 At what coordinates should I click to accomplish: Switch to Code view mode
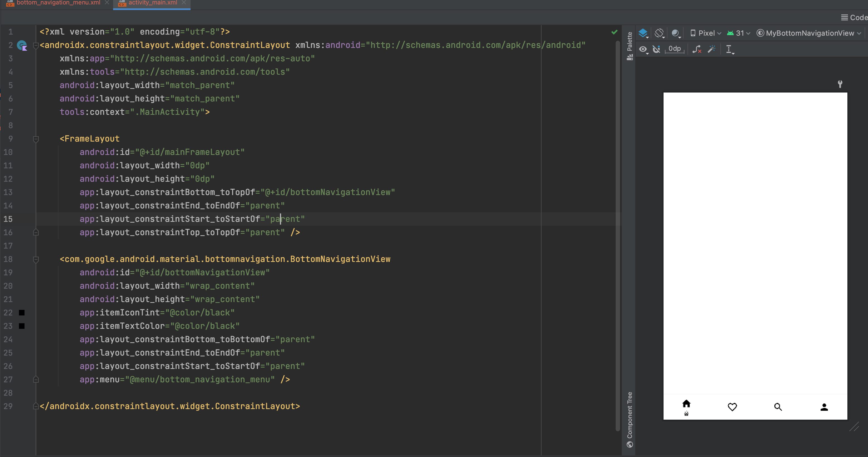point(854,18)
